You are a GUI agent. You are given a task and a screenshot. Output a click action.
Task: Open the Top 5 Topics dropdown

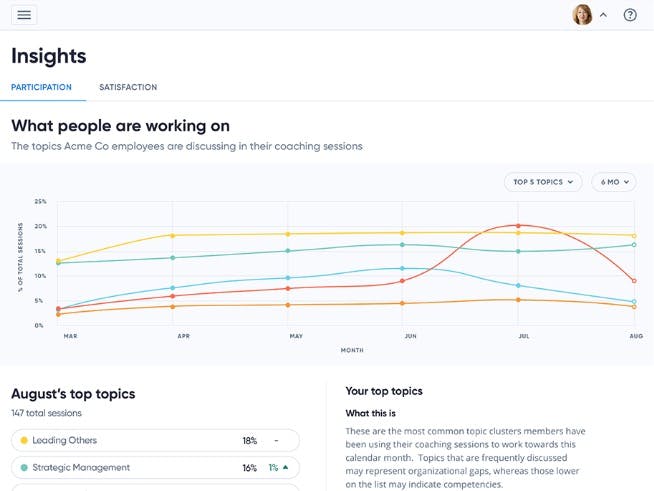[x=544, y=182]
